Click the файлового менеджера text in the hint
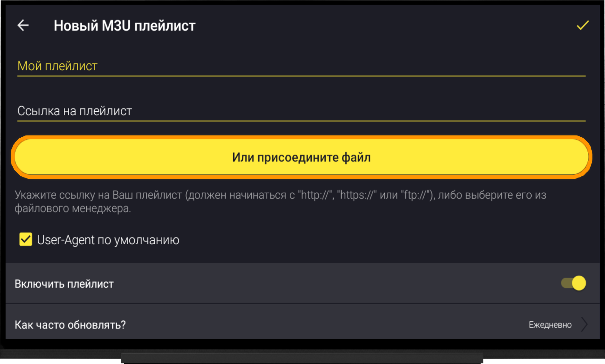605x364 pixels. click(73, 208)
